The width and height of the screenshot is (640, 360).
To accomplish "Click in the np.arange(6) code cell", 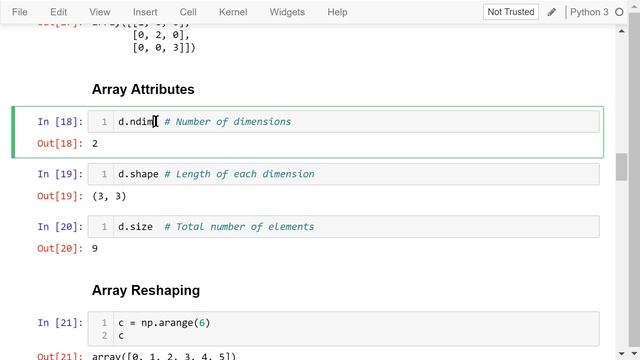I will (x=343, y=329).
